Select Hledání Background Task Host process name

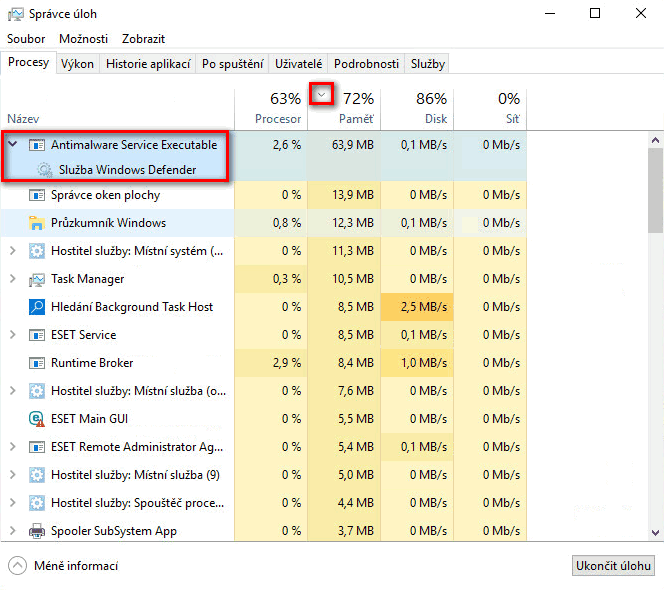pos(132,307)
